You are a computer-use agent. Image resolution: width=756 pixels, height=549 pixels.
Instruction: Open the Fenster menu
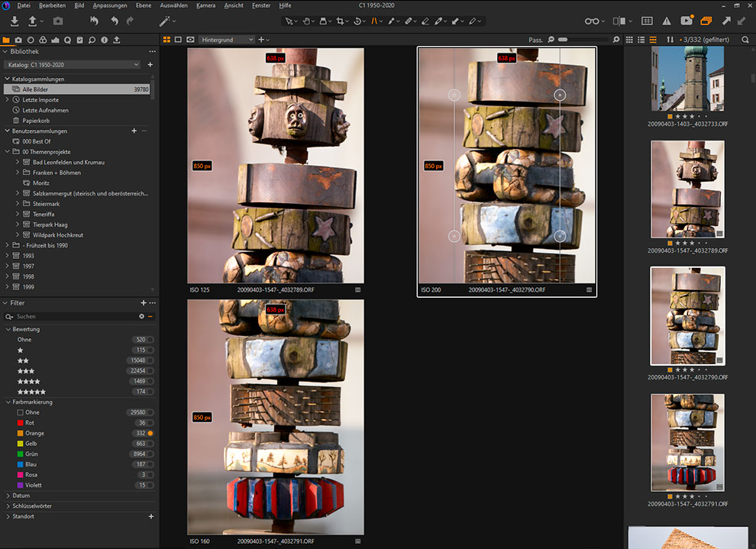(261, 5)
